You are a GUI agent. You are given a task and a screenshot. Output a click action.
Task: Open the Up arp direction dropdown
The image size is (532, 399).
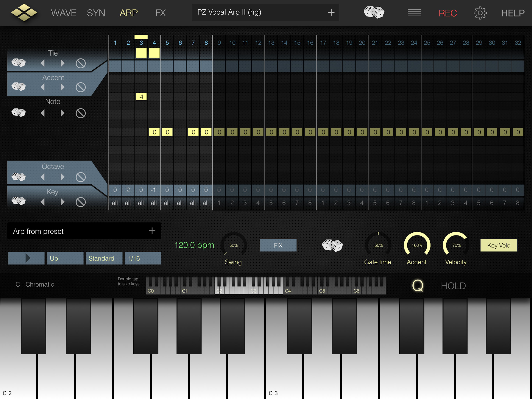coord(65,258)
